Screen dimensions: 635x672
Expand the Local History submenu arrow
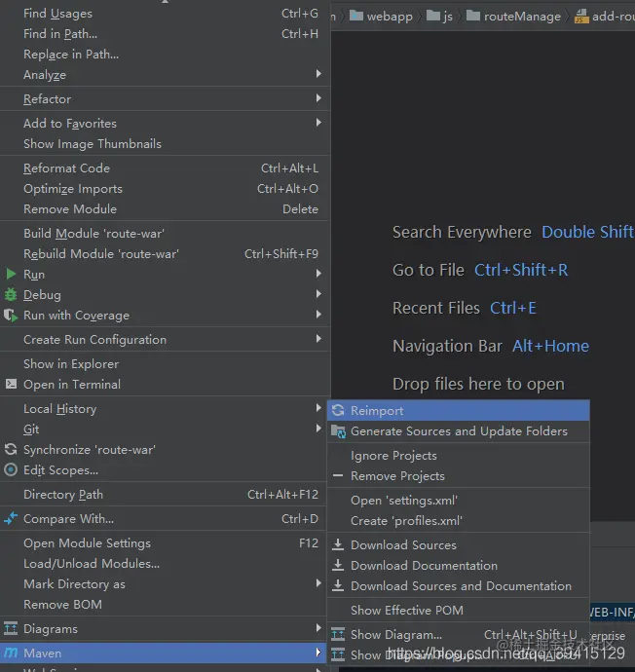pos(318,407)
